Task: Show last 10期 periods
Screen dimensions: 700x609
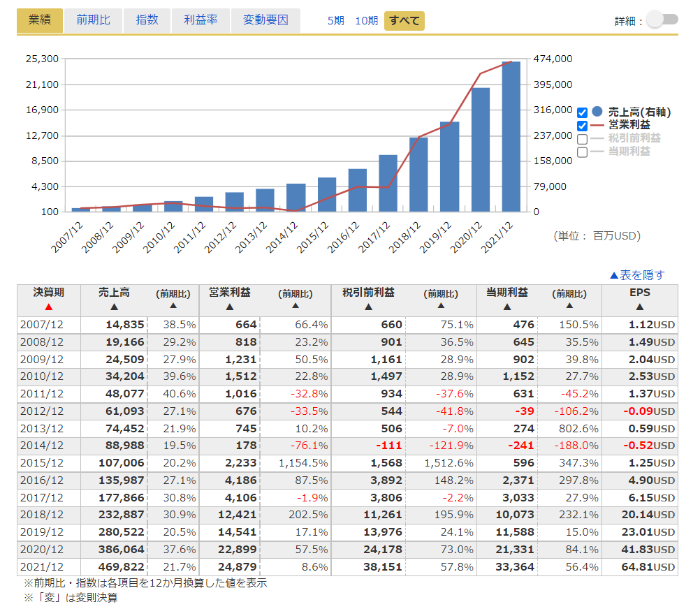Action: (367, 21)
